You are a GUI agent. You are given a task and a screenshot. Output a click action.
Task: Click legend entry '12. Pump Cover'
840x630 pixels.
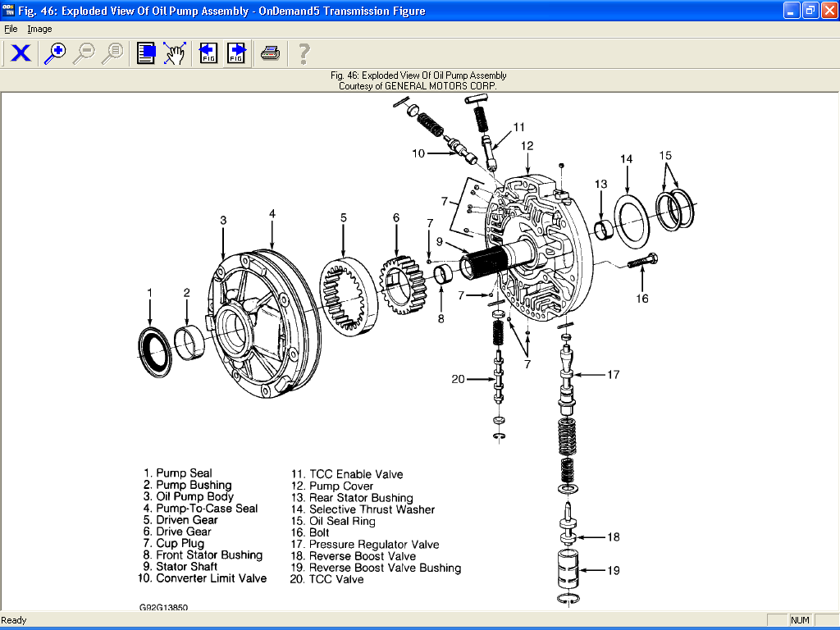pyautogui.click(x=331, y=486)
